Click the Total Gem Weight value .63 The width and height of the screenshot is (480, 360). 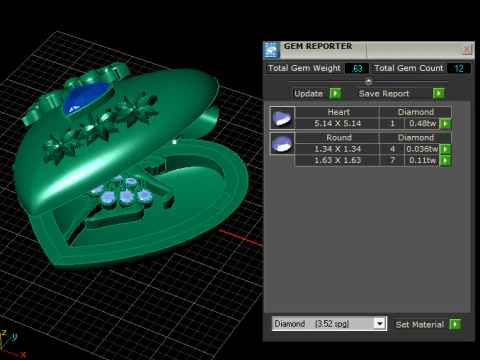tap(357, 68)
